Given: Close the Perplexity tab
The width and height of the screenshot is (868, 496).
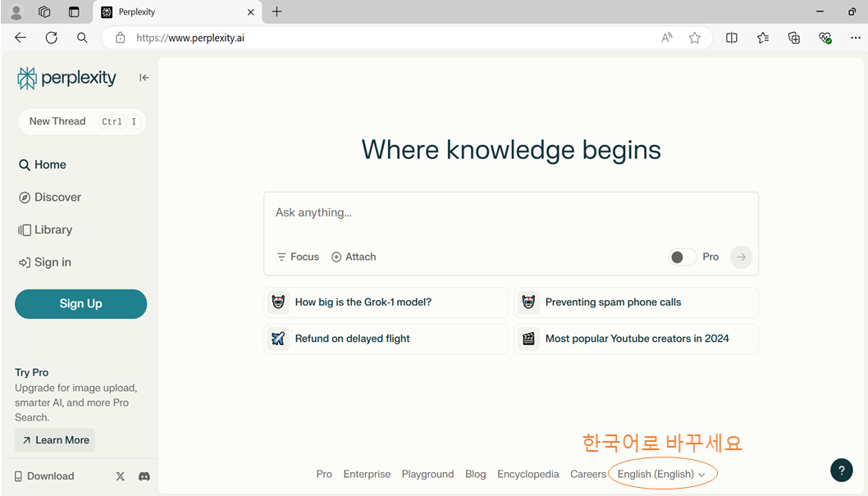Looking at the screenshot, I should 250,12.
